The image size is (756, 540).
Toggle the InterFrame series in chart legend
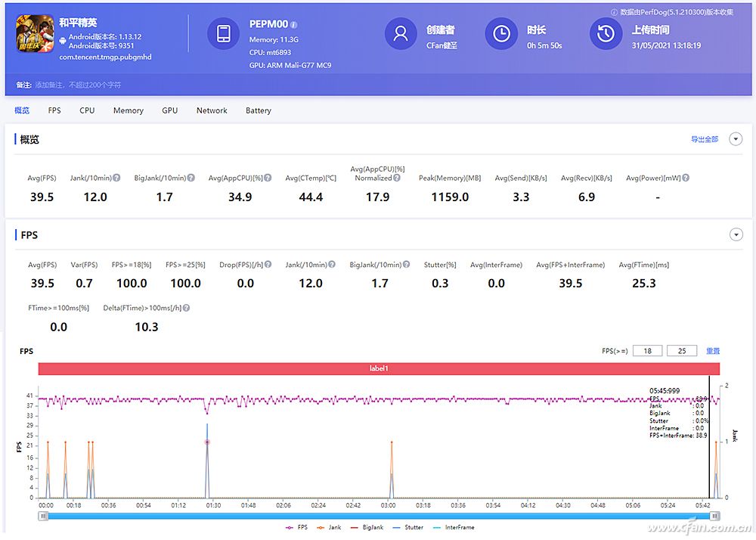(x=454, y=527)
